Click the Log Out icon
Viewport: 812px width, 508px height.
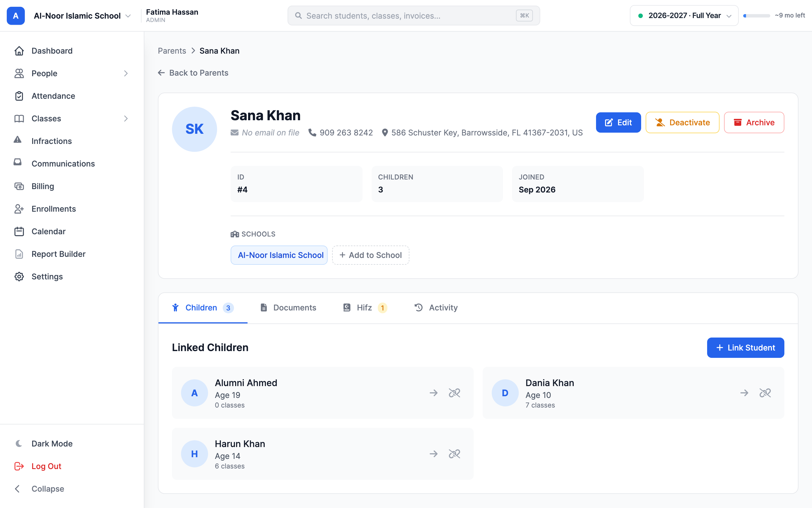[19, 466]
